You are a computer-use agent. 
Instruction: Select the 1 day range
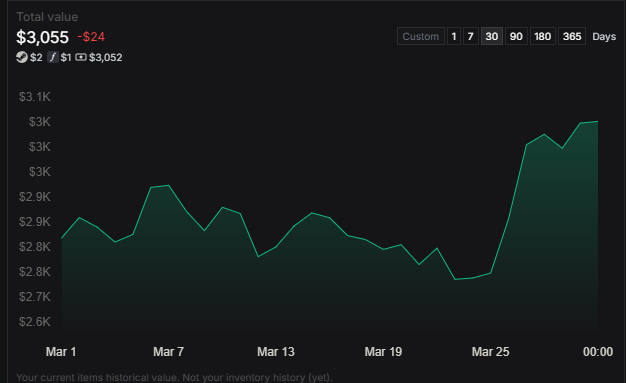point(454,36)
